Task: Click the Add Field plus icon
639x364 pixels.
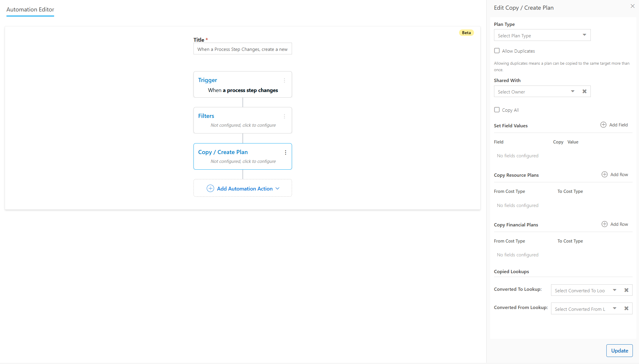Action: pos(603,125)
